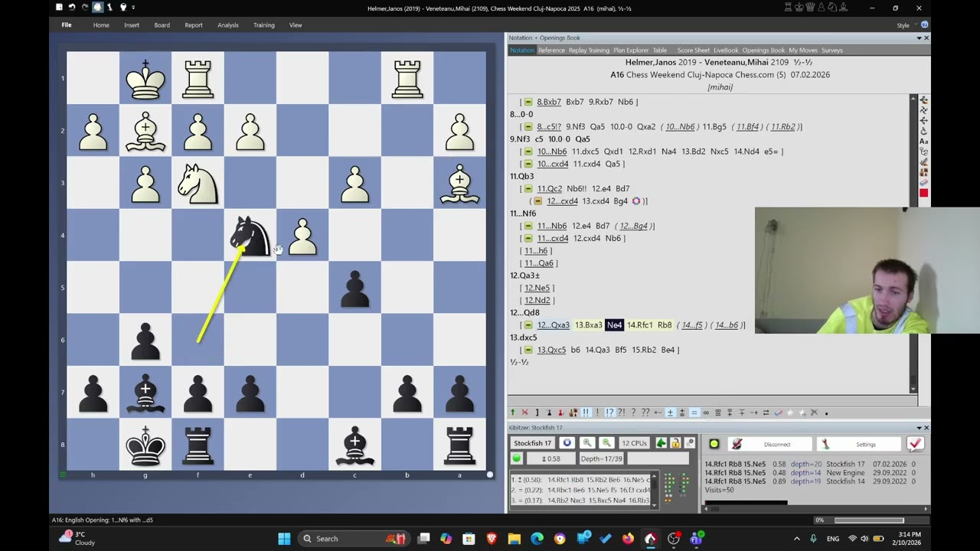Toggle the engine lock padlock icon

(676, 443)
